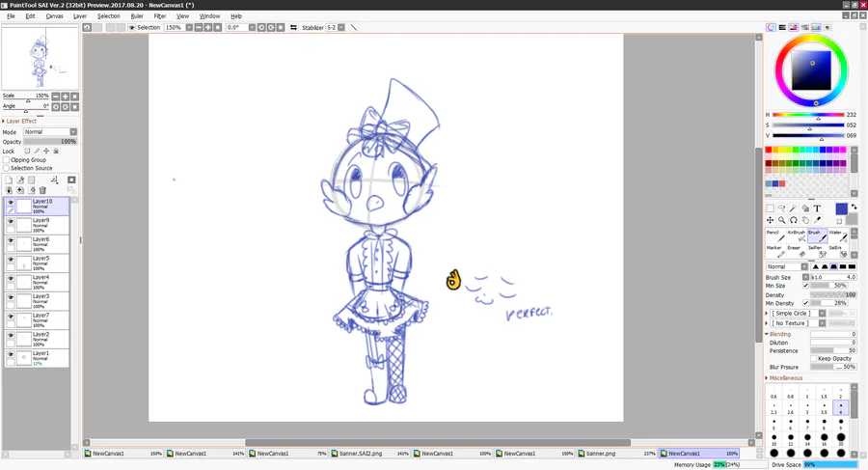Select the Pencil brush tool

coord(775,235)
